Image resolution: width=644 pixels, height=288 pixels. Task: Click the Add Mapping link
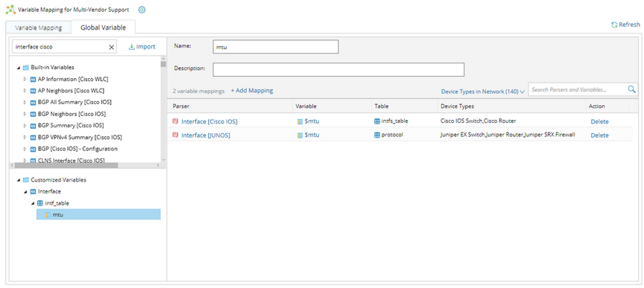click(x=252, y=90)
